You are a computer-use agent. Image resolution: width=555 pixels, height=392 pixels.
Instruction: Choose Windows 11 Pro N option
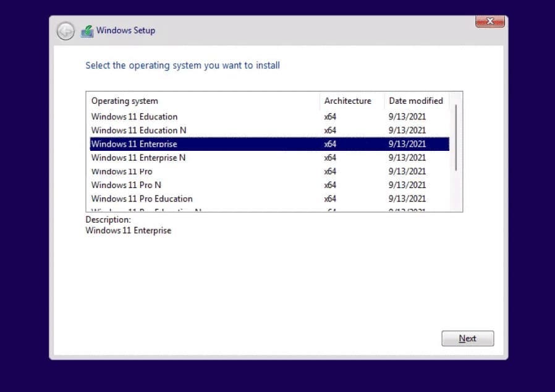click(126, 185)
